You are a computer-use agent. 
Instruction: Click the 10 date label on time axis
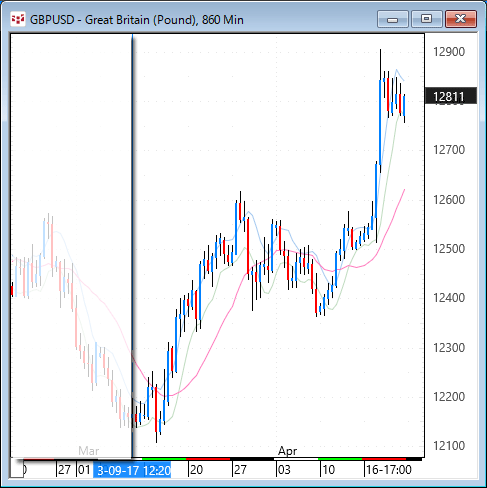(x=328, y=470)
